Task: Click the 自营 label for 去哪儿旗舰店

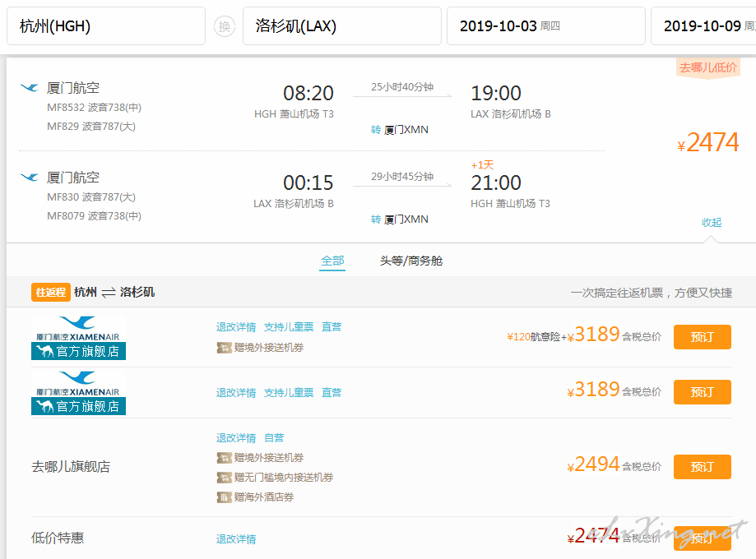Action: [274, 438]
